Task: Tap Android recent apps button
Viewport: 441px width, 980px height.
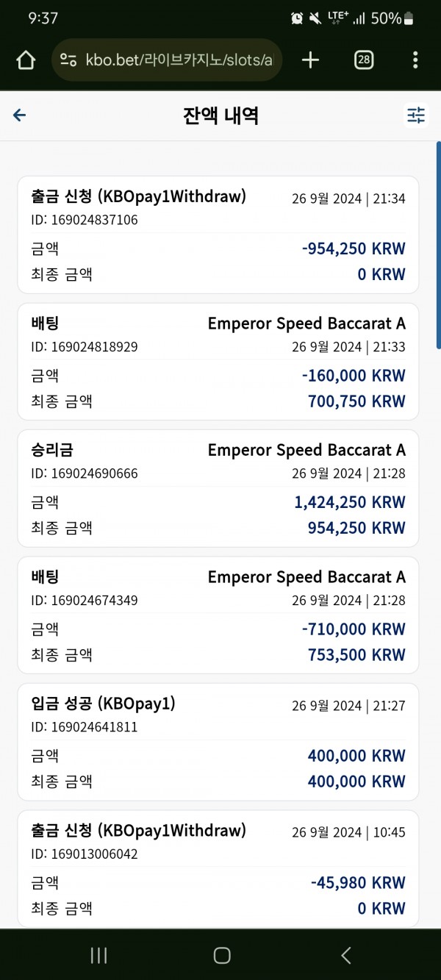Action: [x=98, y=955]
